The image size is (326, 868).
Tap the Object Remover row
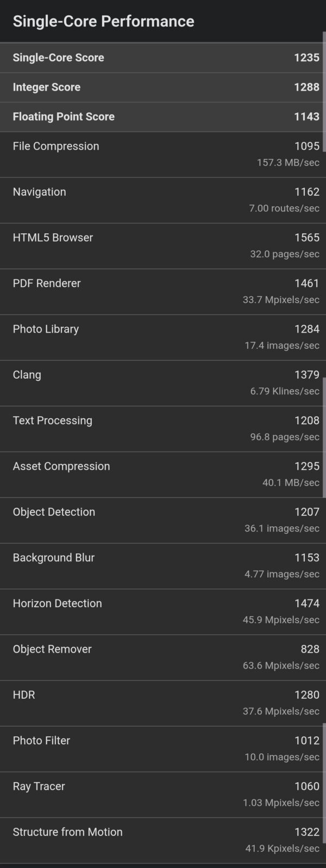[163, 657]
